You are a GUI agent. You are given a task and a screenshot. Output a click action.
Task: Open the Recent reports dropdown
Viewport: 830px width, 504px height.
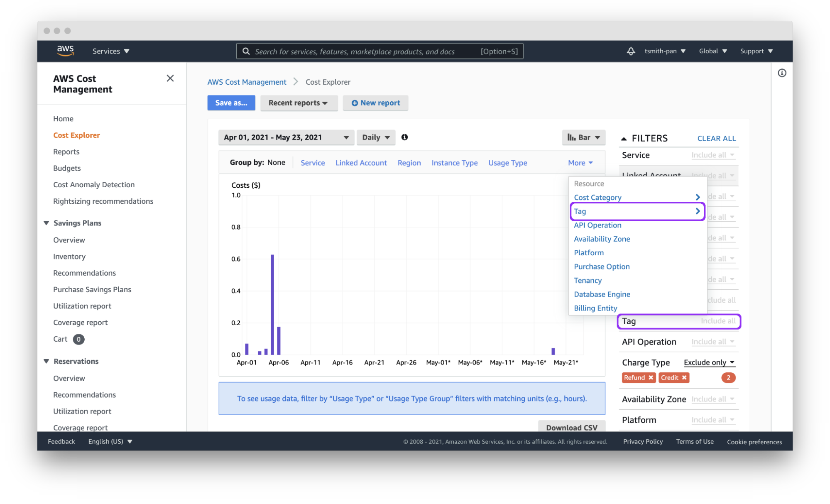(298, 103)
